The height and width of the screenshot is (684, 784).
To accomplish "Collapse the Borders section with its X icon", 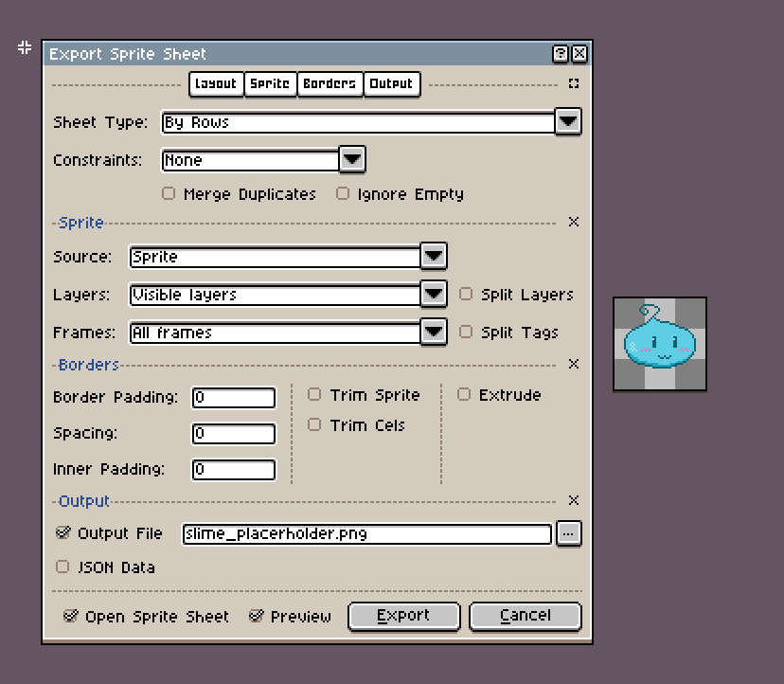I will 573,364.
